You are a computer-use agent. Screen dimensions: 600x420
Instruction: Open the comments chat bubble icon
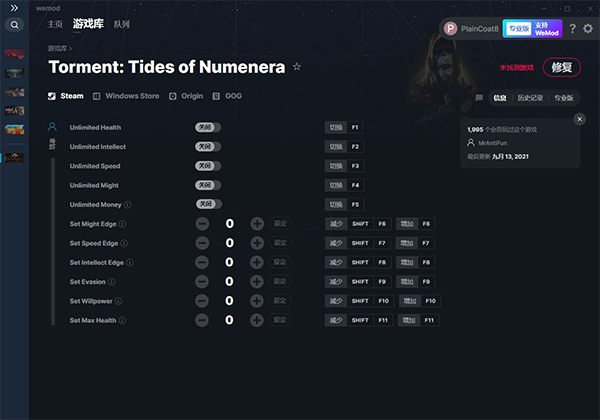point(479,98)
